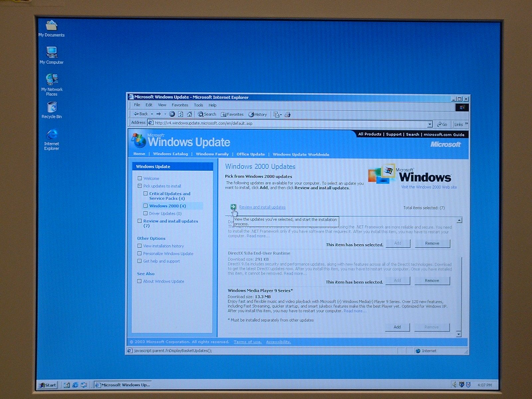532x399 pixels.
Task: Remove the DirectX 9.0a End-User Runtime update
Action: pyautogui.click(x=432, y=281)
